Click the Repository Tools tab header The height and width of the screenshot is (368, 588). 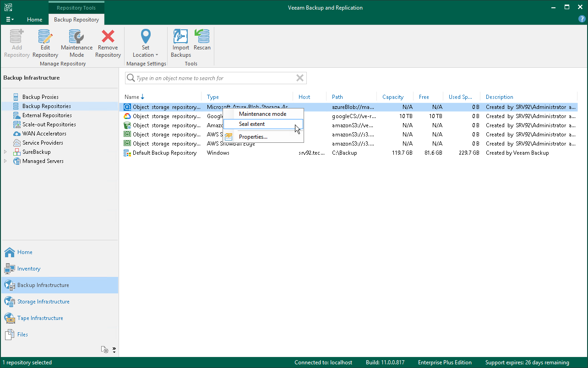76,8
